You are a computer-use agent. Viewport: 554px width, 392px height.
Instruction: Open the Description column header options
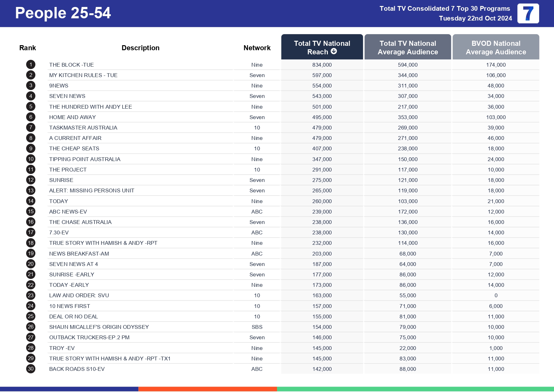141,47
